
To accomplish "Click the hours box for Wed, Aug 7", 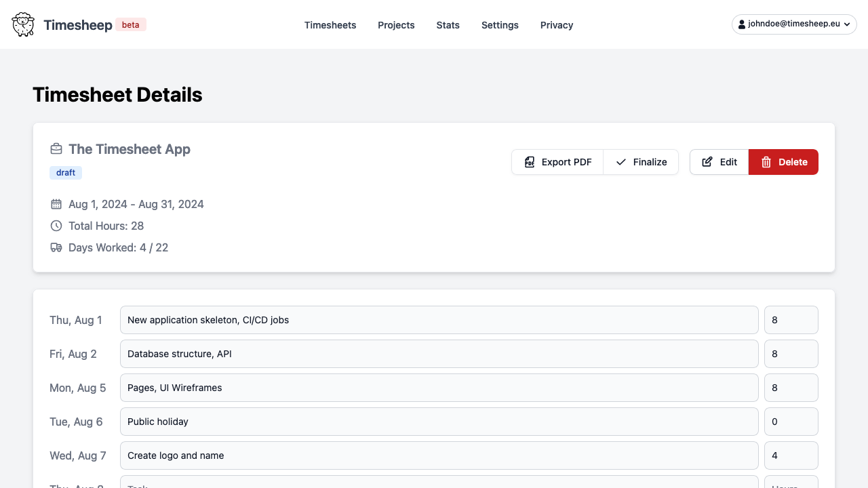I will [791, 455].
